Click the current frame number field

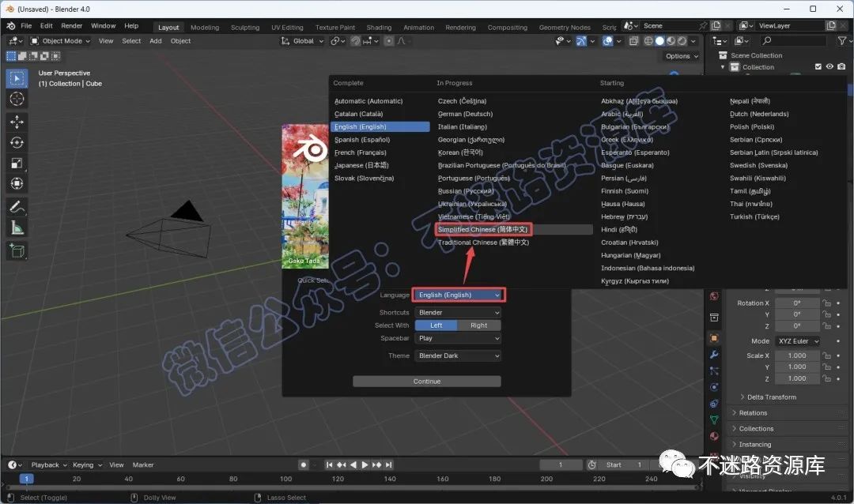(561, 465)
